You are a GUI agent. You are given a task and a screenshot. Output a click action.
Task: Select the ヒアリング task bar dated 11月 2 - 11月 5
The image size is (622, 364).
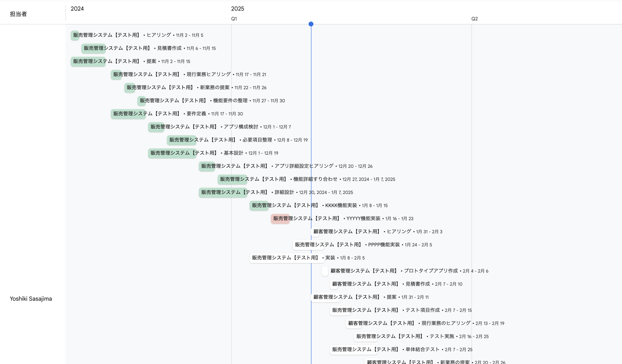tap(75, 35)
